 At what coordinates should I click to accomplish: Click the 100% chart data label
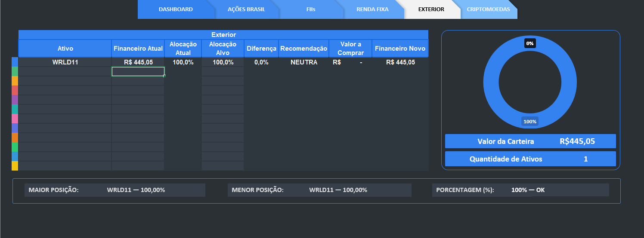pos(530,122)
